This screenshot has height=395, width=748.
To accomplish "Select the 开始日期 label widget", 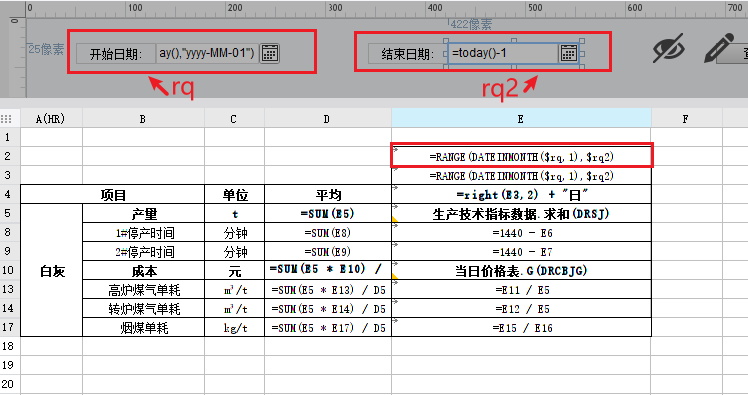I will [116, 53].
